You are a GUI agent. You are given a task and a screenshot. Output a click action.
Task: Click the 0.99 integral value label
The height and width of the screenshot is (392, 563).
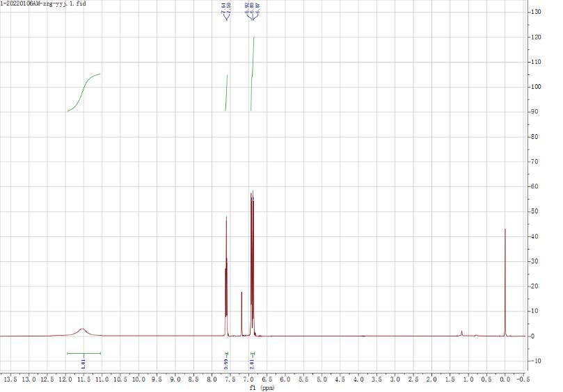[226, 364]
